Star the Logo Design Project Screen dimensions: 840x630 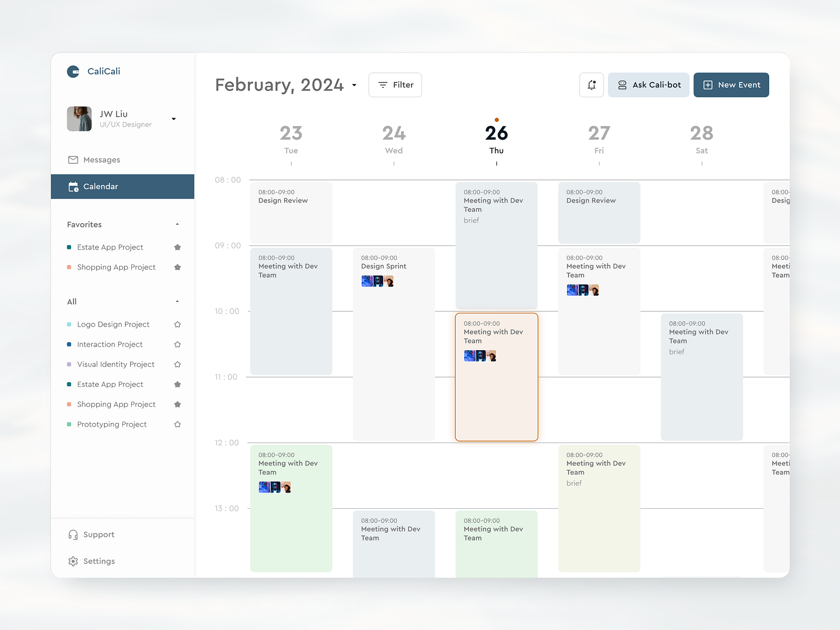pyautogui.click(x=177, y=324)
